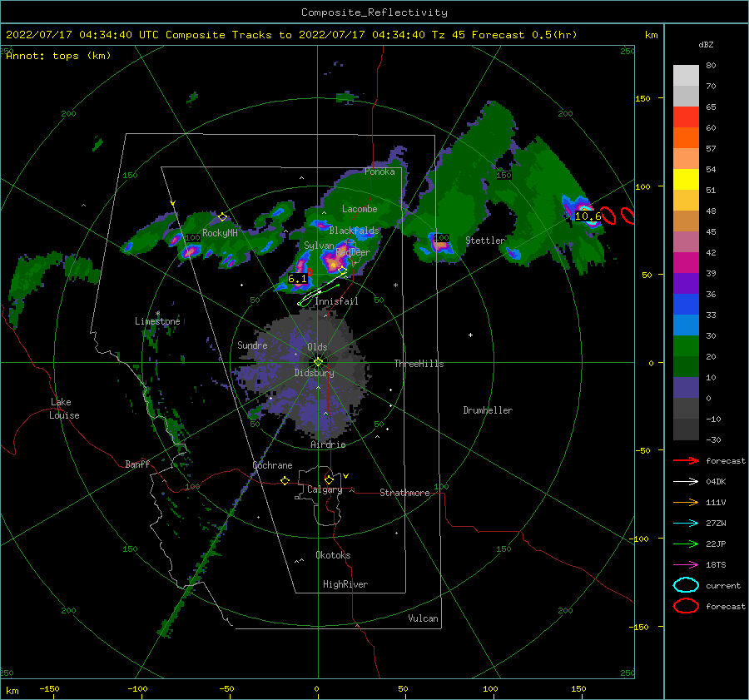Pick the slate blue 0-10 dBZ swatch
The height and width of the screenshot is (700, 749).
coord(686,388)
